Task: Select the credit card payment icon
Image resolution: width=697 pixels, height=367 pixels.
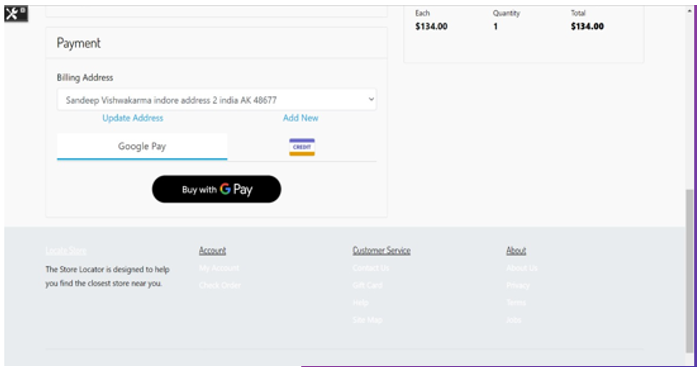Action: coord(302,147)
